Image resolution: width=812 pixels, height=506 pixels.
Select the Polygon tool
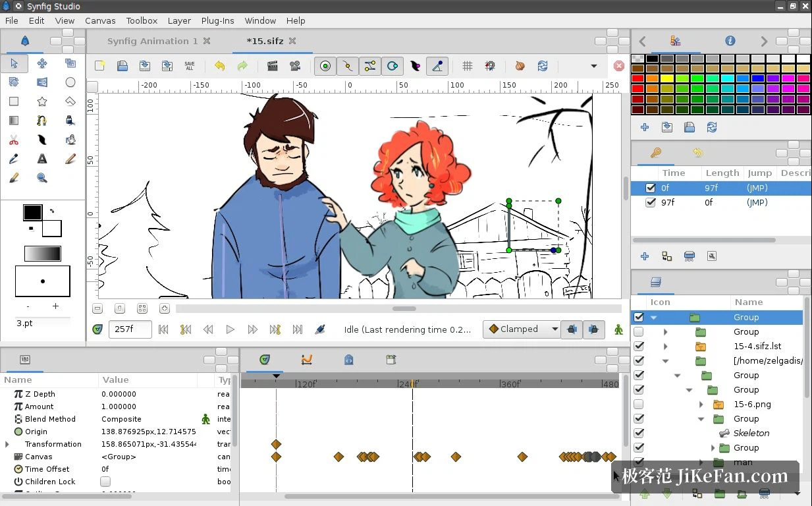click(x=70, y=101)
